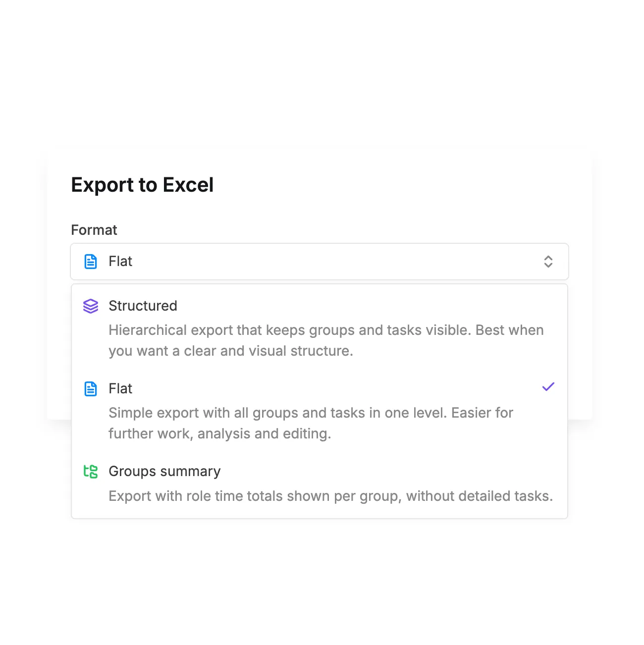This screenshot has width=644, height=645.
Task: Click the Export to Excel dialog title
Action: [x=142, y=184]
